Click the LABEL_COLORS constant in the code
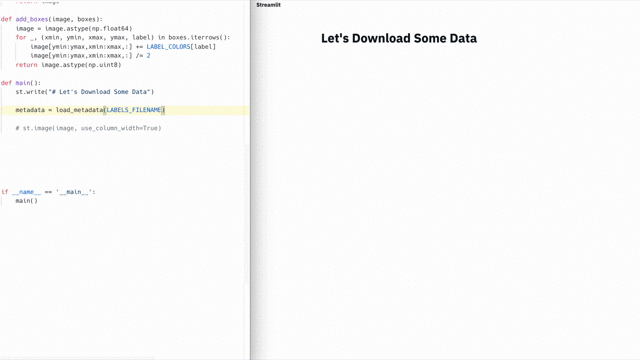This screenshot has width=640, height=360. click(168, 47)
